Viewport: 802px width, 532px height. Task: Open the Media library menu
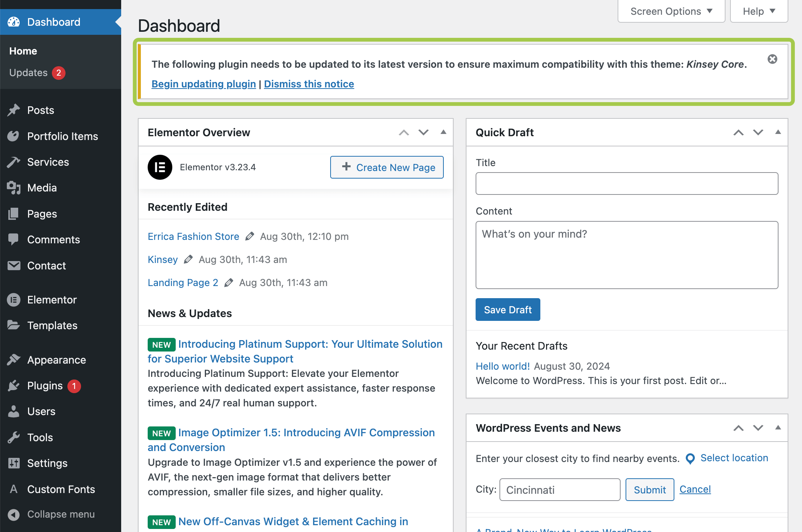(42, 188)
